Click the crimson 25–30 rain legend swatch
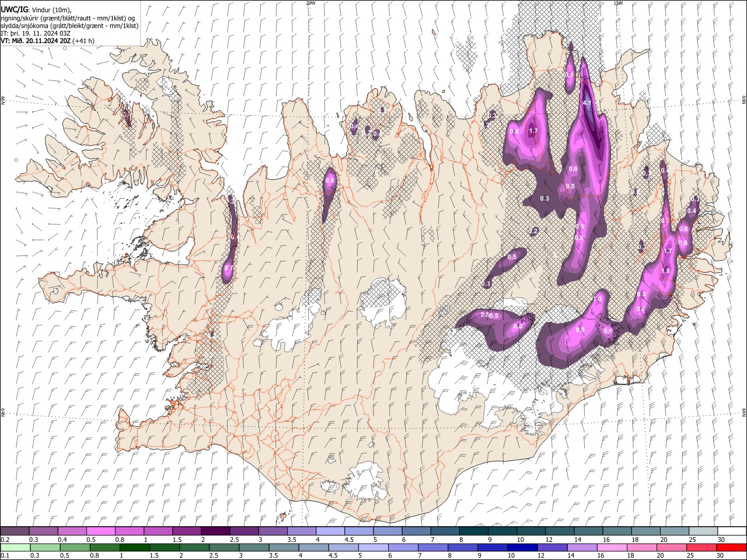747x560 pixels. pos(701,547)
